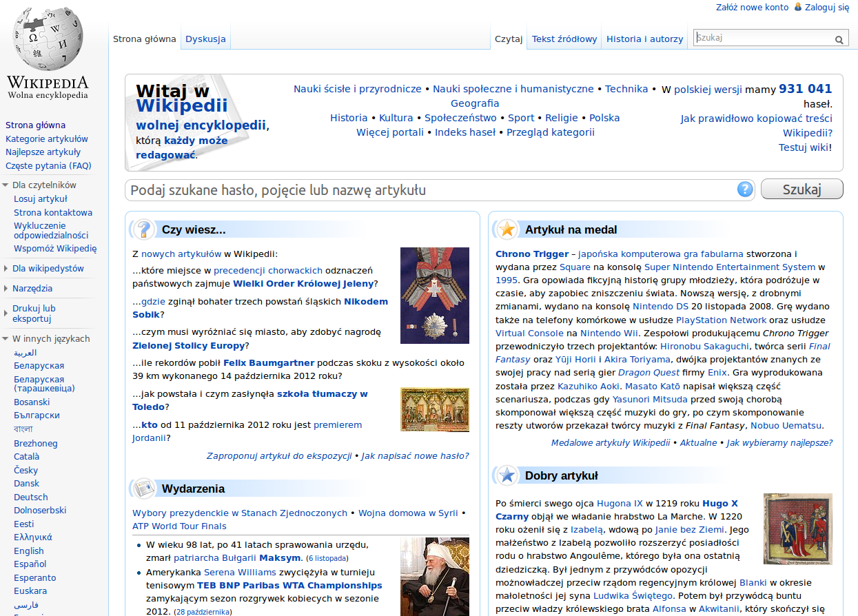Screen dimensions: 858x616
Task: Click Losuj artykuł in sidebar
Action: tap(41, 198)
